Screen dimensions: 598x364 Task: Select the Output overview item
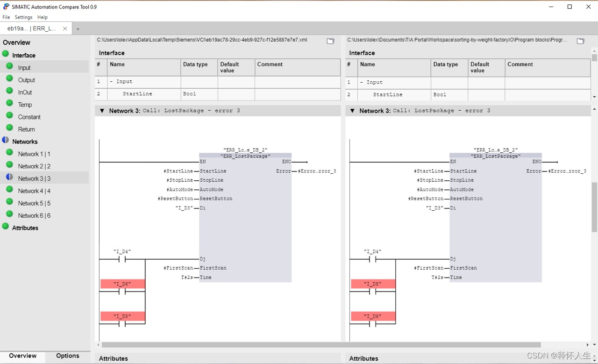(27, 80)
